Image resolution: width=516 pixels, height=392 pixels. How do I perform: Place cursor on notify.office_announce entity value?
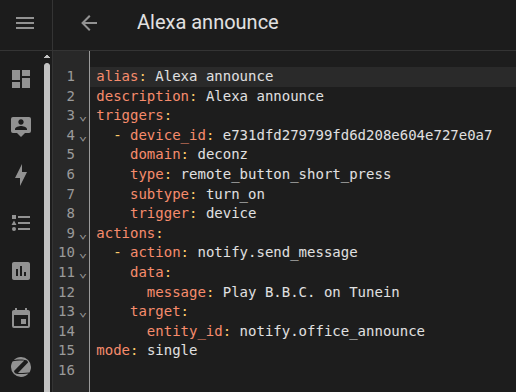pos(332,331)
